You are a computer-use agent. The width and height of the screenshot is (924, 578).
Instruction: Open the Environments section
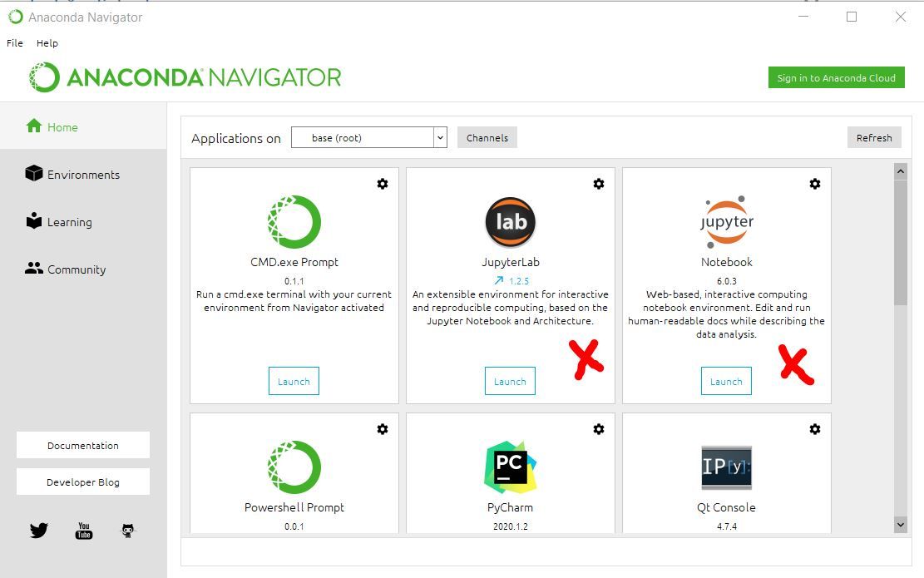72,175
